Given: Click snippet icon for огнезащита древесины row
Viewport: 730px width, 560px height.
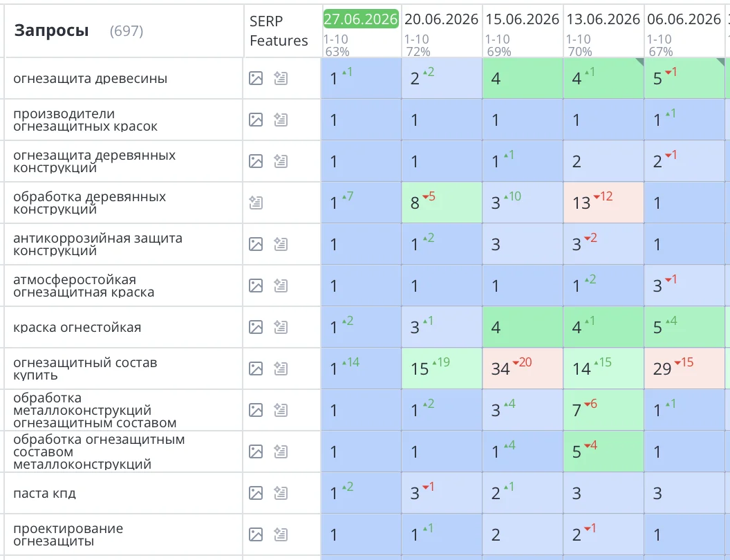Looking at the screenshot, I should 280,78.
